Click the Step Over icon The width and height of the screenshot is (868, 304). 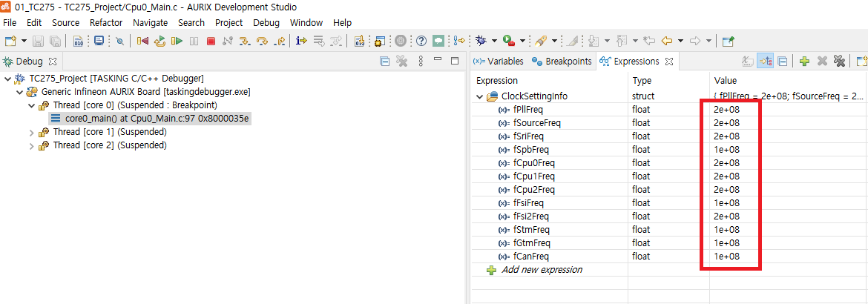[263, 41]
